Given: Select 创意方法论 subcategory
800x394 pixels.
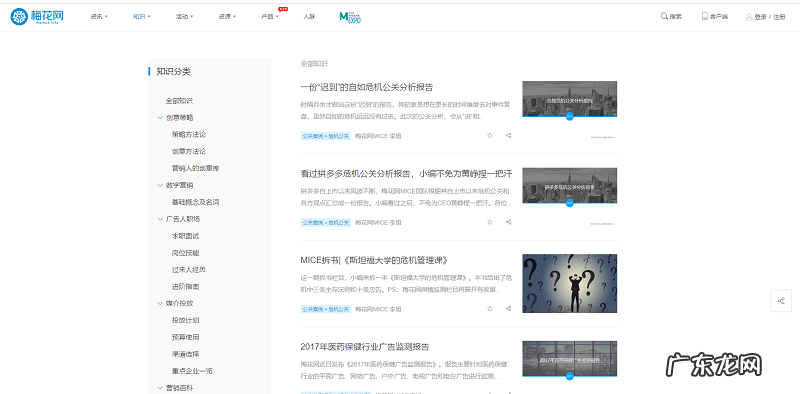Looking at the screenshot, I should (x=189, y=152).
